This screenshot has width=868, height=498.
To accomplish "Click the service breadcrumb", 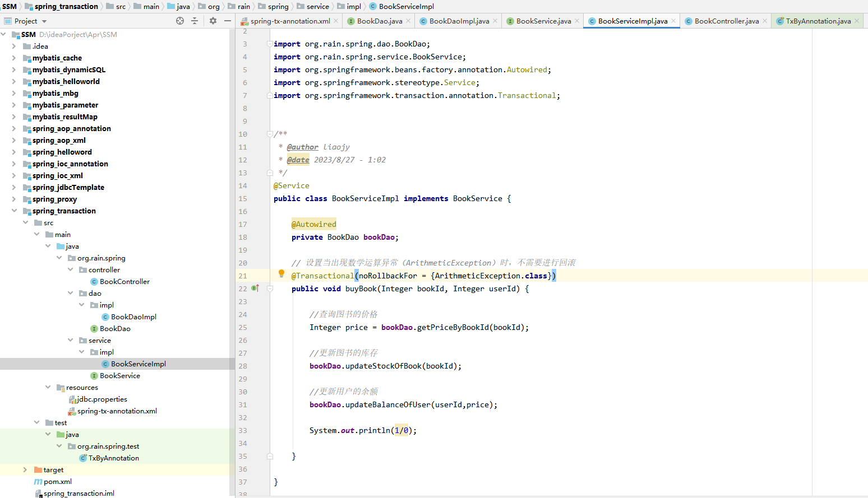I will coord(318,6).
